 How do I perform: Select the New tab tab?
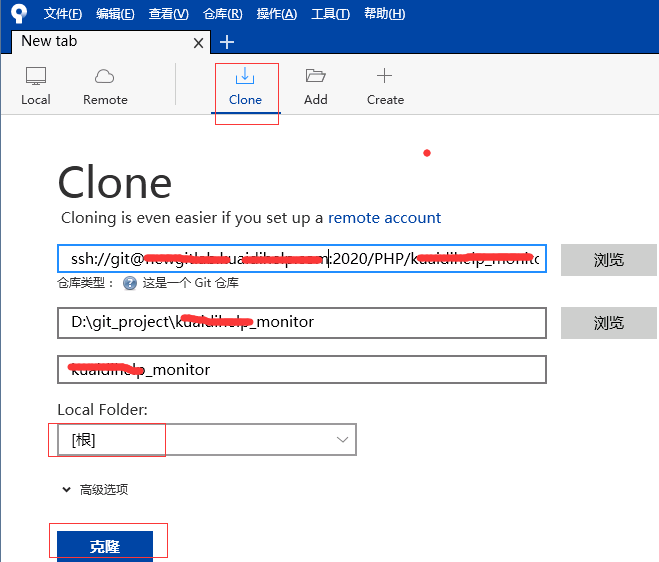111,42
